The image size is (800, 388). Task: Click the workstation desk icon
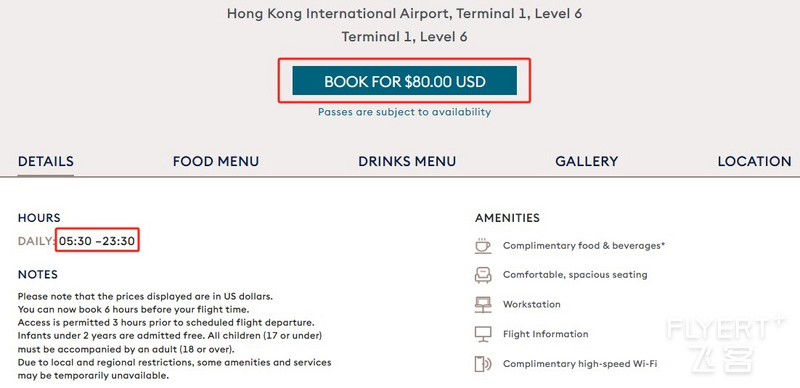click(483, 304)
